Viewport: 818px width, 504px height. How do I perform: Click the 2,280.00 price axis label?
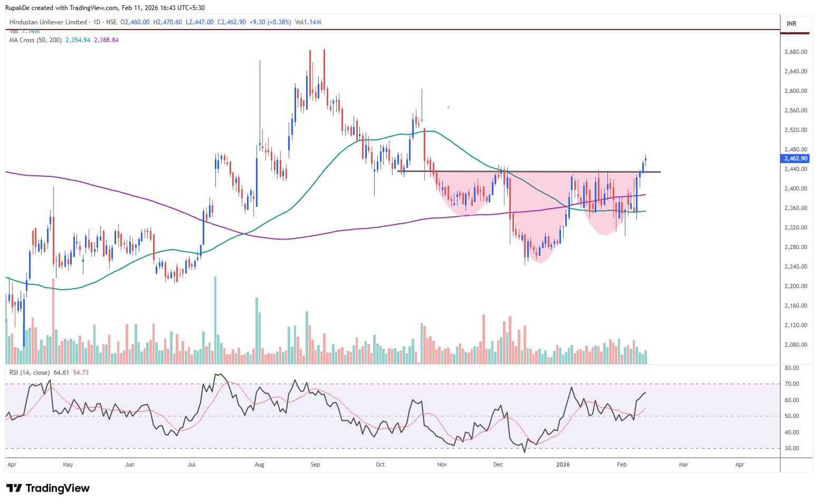pos(796,247)
